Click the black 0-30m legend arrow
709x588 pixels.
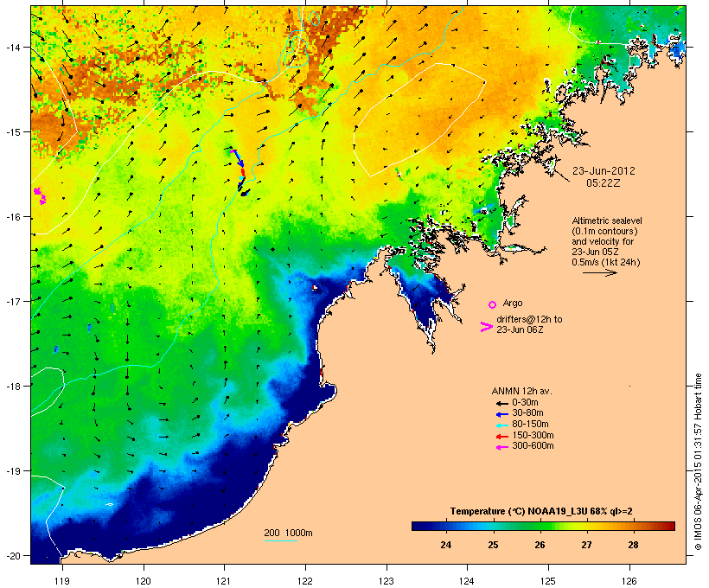501,403
